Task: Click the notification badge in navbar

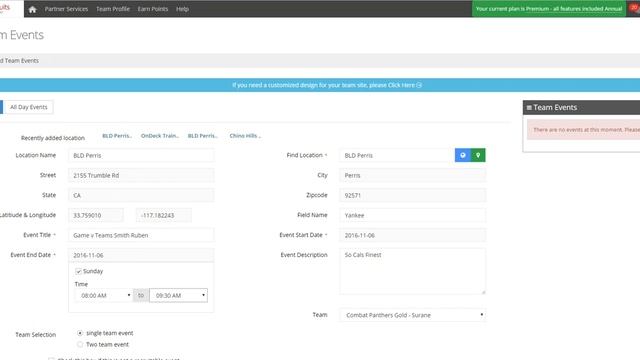Action: 634,8
